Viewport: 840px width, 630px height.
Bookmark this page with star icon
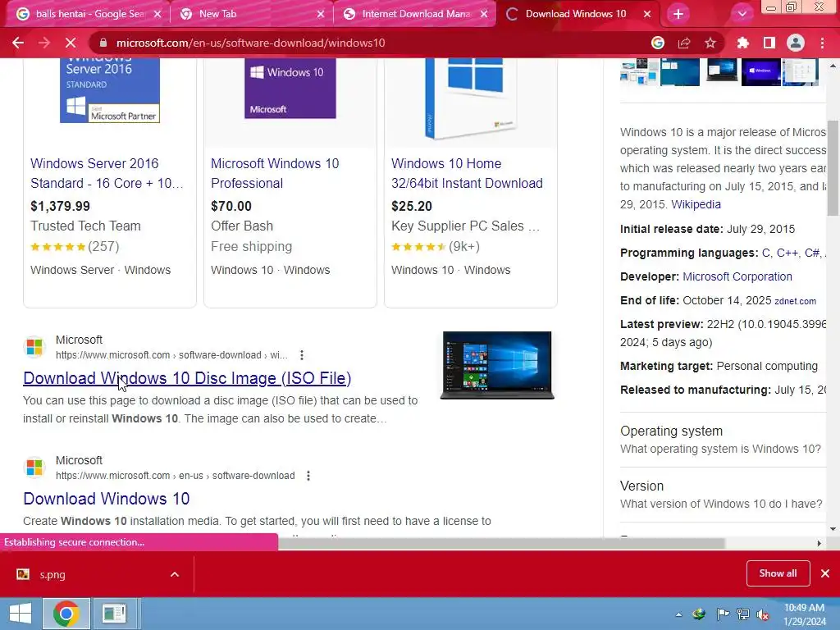[x=710, y=43]
